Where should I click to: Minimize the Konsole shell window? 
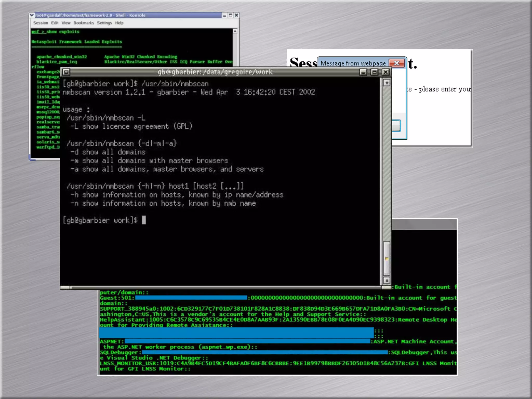(224, 15)
